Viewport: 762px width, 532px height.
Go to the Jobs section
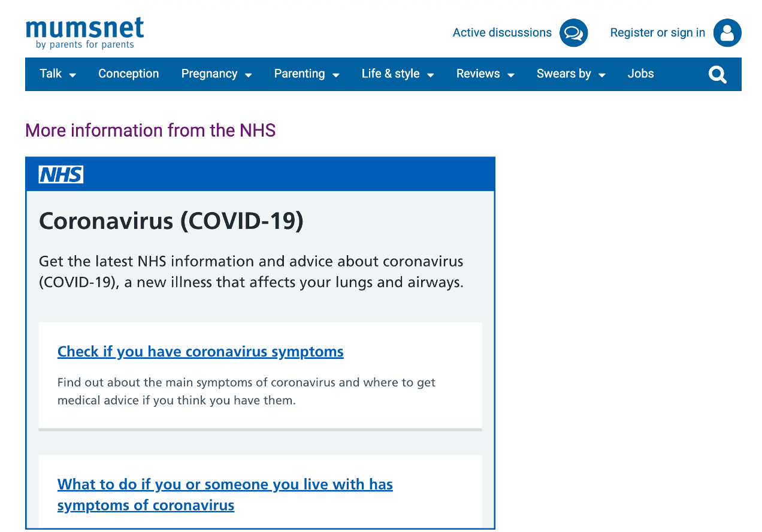[x=641, y=74]
